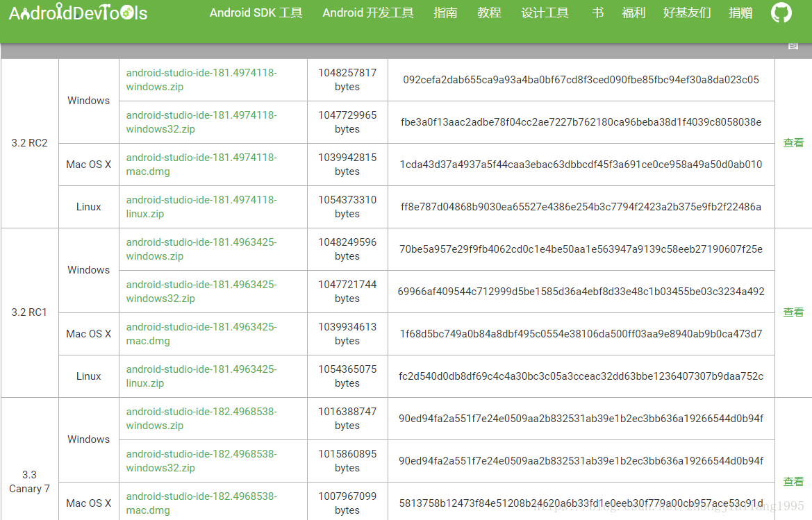Screen dimensions: 812x520
Task: Select the 1048249596 bytes size cell
Action: click(347, 249)
